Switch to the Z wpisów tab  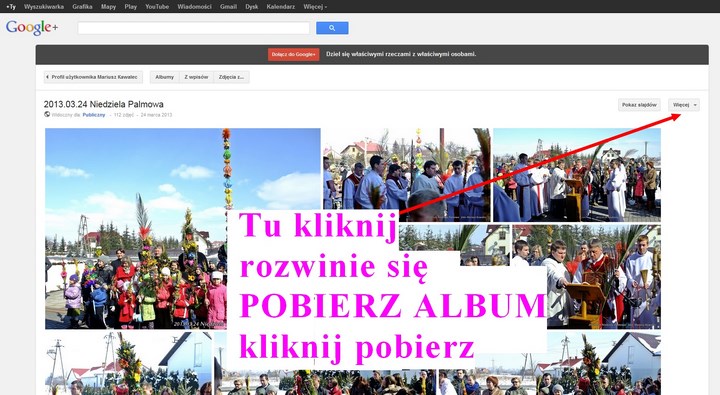pos(196,77)
